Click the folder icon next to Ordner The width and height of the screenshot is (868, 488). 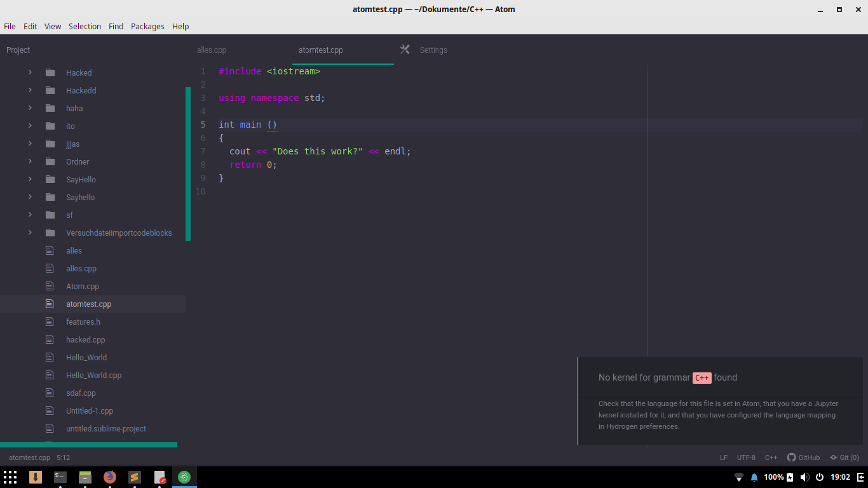(x=50, y=161)
